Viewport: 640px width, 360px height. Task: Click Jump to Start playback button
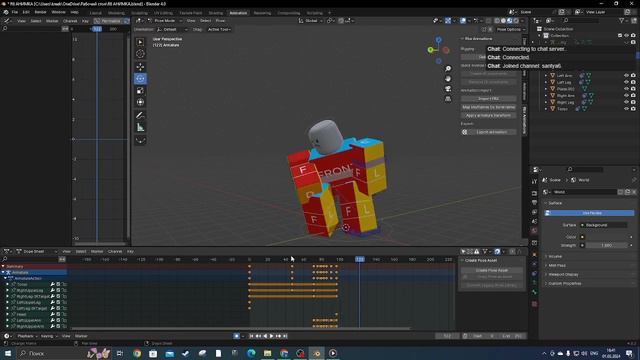point(251,336)
